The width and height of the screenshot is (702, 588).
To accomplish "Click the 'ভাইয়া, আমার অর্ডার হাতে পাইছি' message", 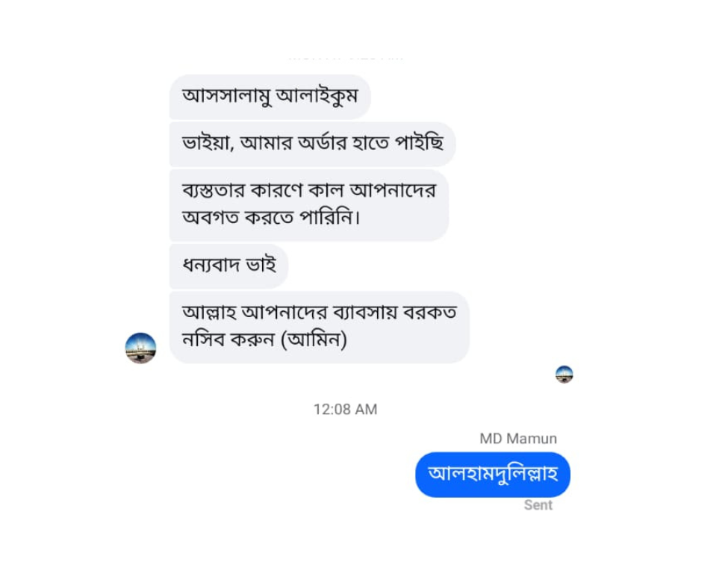I will tap(311, 143).
